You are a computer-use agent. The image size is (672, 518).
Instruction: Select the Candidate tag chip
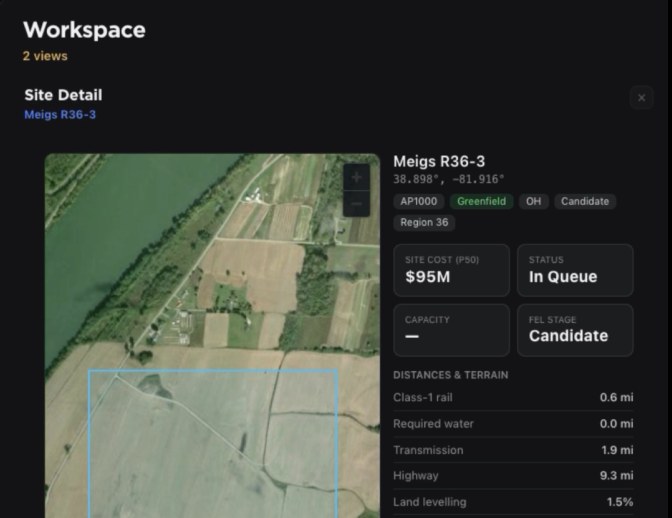(585, 201)
